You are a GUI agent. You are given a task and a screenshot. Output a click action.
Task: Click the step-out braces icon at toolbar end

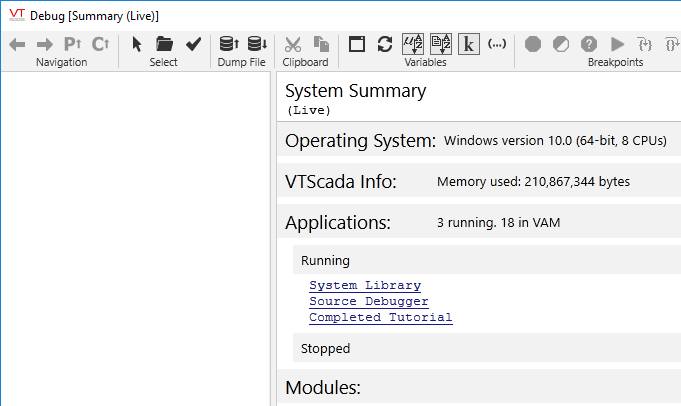pyautogui.click(x=672, y=44)
